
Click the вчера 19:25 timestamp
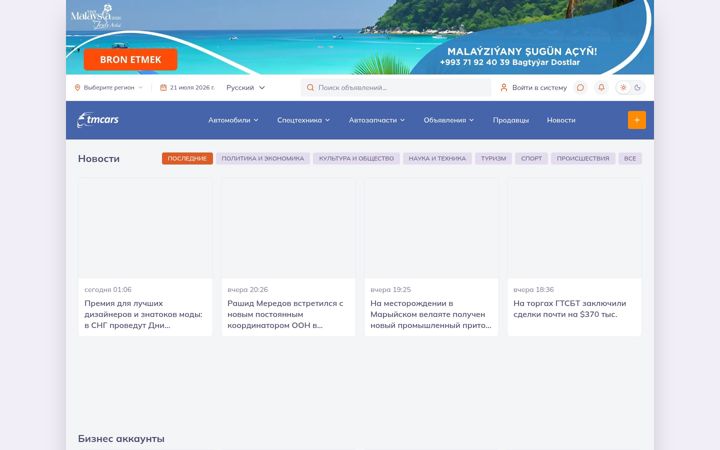391,289
